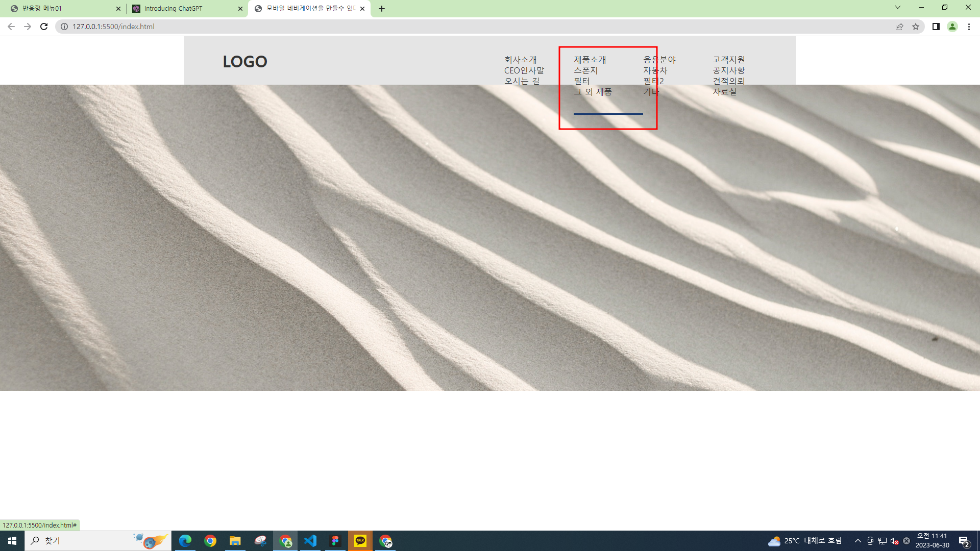Click the LOGO heading

pyautogui.click(x=245, y=61)
